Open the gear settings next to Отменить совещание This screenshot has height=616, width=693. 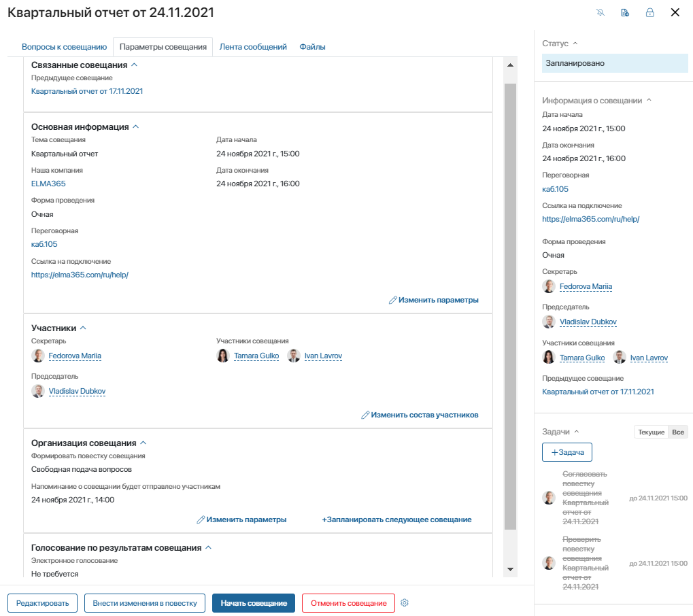(405, 603)
